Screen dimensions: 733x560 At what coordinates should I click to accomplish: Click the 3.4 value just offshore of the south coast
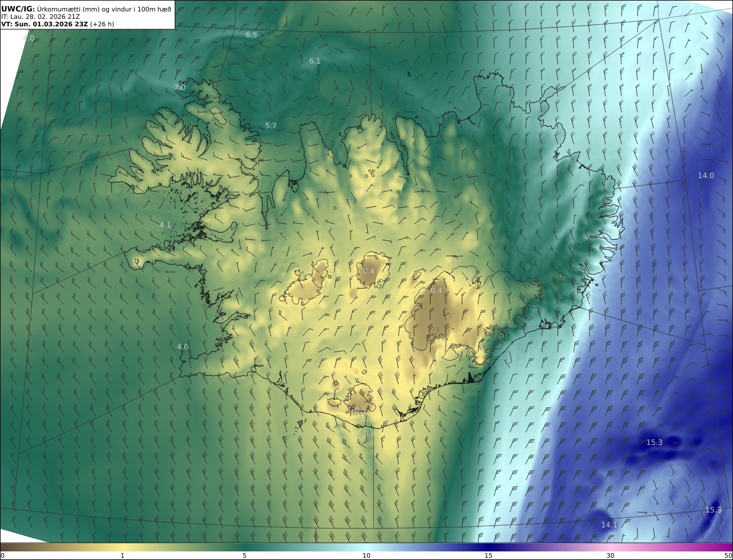coord(370,434)
